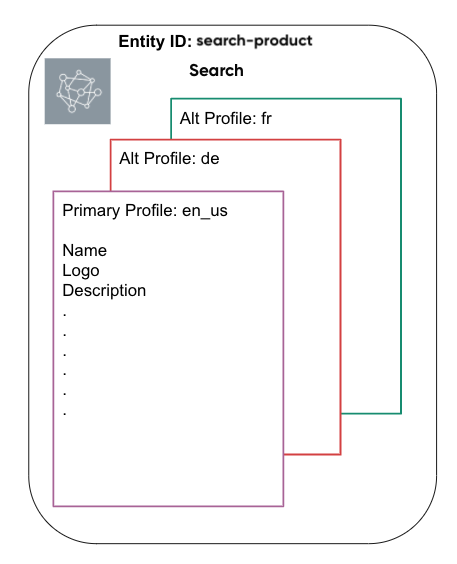Click the Logo field in primary profile

81,270
